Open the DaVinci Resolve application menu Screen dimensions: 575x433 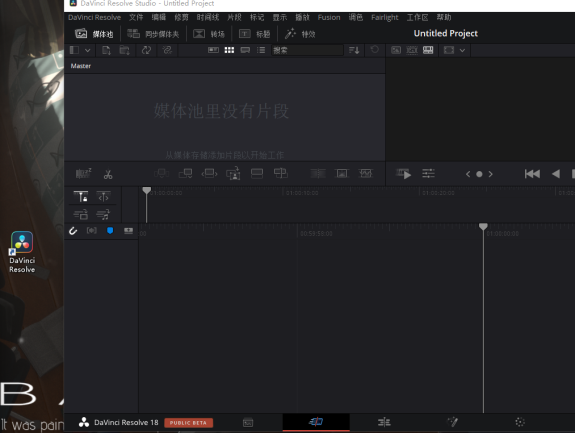(94, 17)
